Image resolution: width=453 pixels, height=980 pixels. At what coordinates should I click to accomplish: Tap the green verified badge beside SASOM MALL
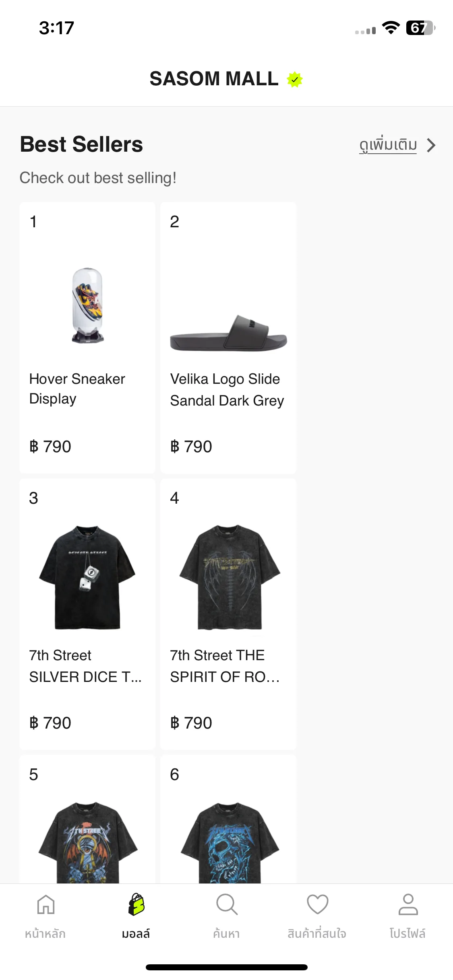click(x=295, y=79)
